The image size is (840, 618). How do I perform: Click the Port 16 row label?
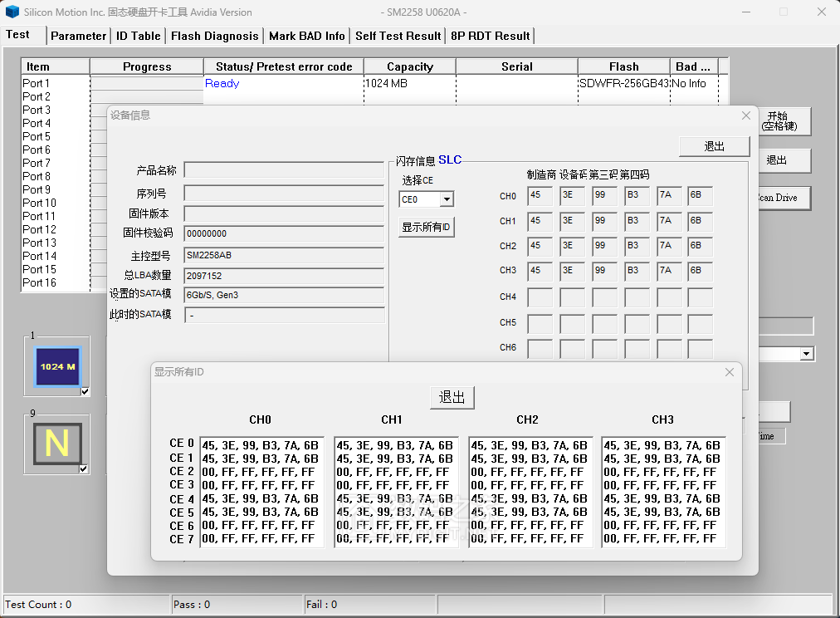[x=39, y=283]
